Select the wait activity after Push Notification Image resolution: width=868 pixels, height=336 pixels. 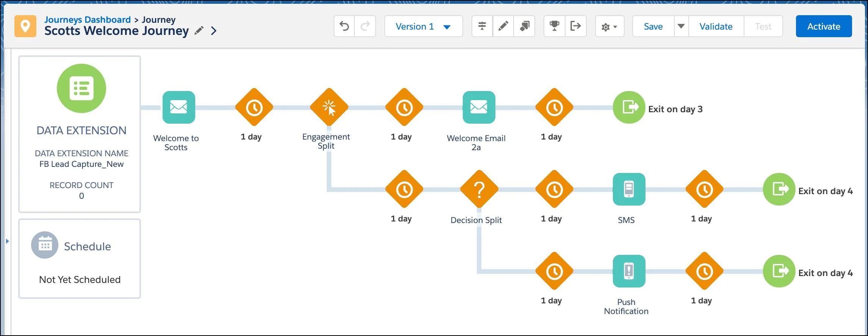coord(704,271)
